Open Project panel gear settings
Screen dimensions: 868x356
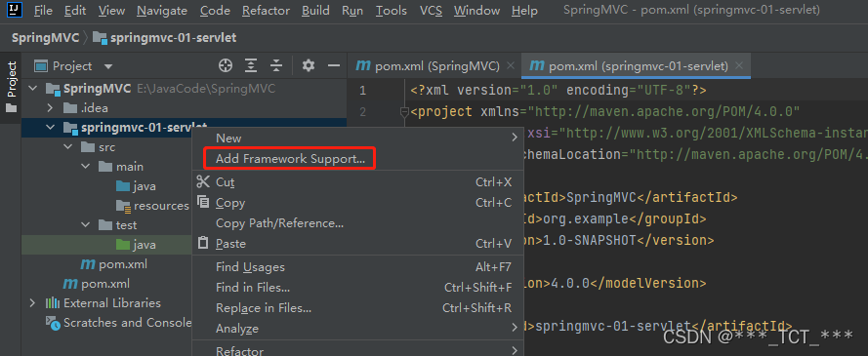(309, 66)
